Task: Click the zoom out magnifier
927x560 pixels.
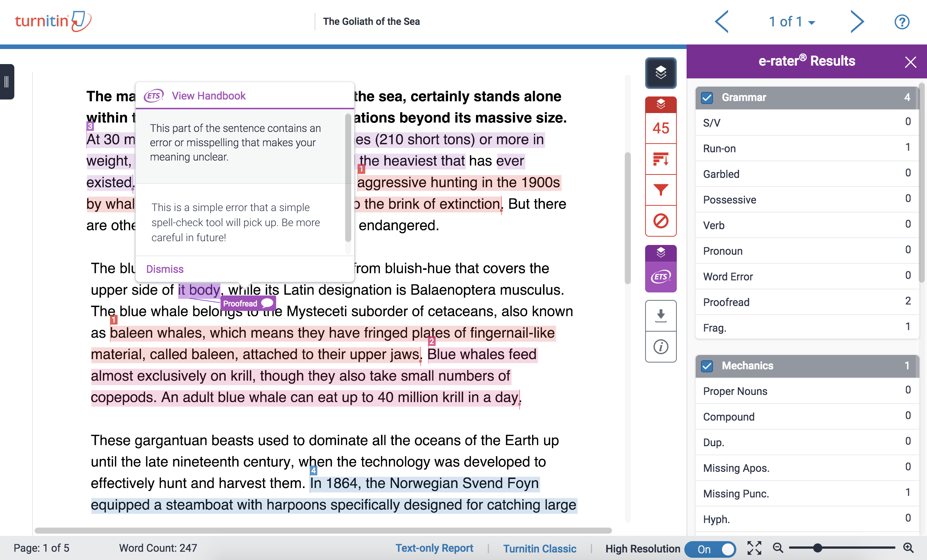Action: point(778,548)
